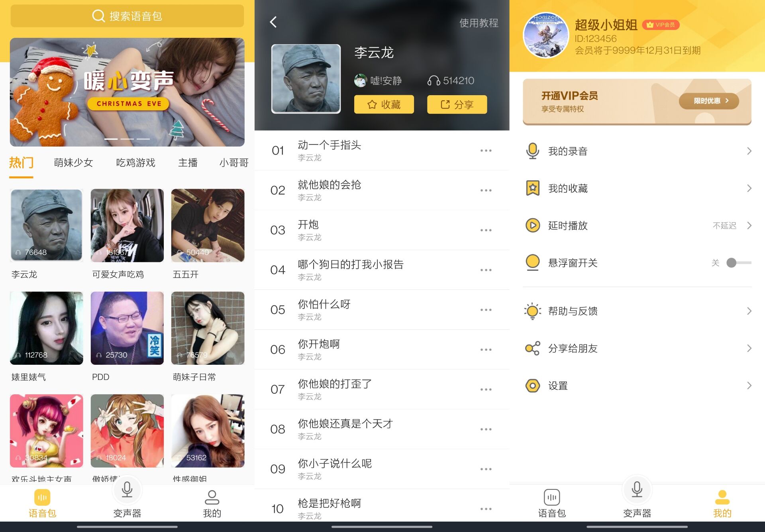Viewport: 765px width, 532px height.
Task: Tap the 限时优惠 VIP offer button
Action: [709, 101]
